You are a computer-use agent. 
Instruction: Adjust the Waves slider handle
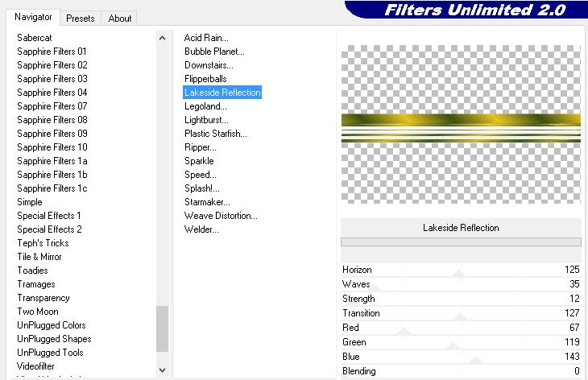[x=375, y=287]
